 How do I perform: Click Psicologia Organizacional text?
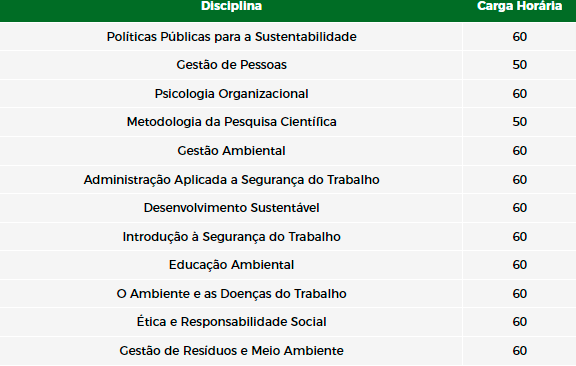[x=231, y=94]
